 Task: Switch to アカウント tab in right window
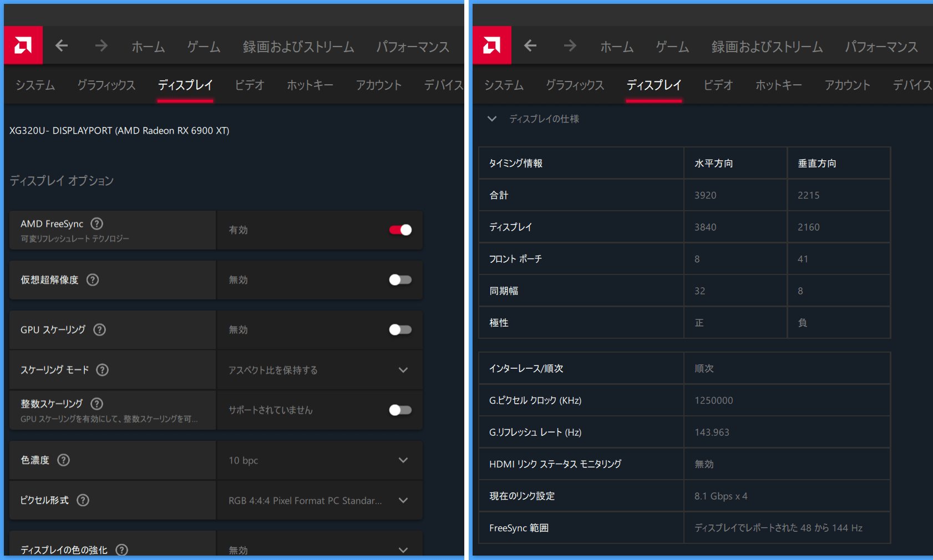tap(848, 85)
